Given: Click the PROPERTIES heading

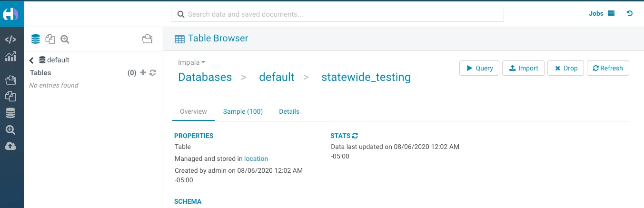Looking at the screenshot, I should [x=194, y=136].
